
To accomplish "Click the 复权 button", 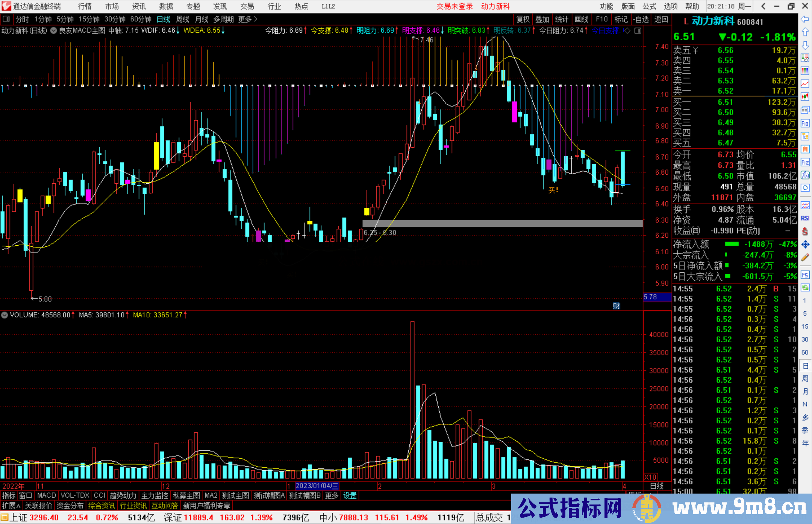I will coord(523,19).
